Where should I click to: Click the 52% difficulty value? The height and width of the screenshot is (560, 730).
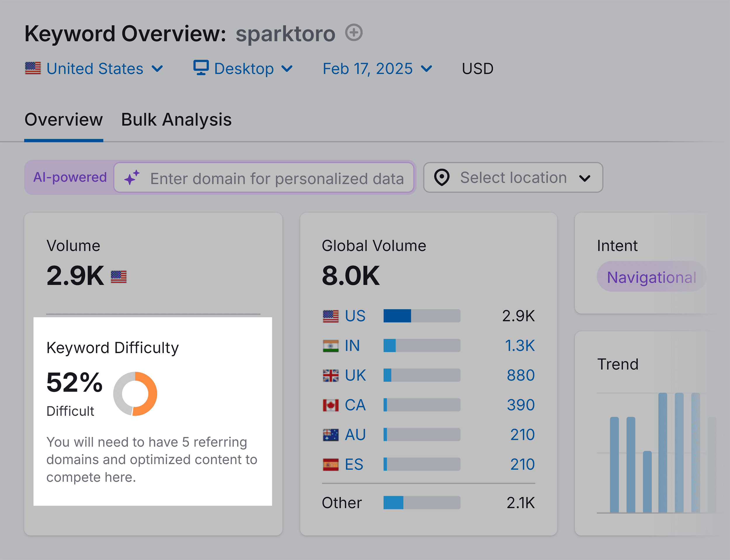pos(74,382)
